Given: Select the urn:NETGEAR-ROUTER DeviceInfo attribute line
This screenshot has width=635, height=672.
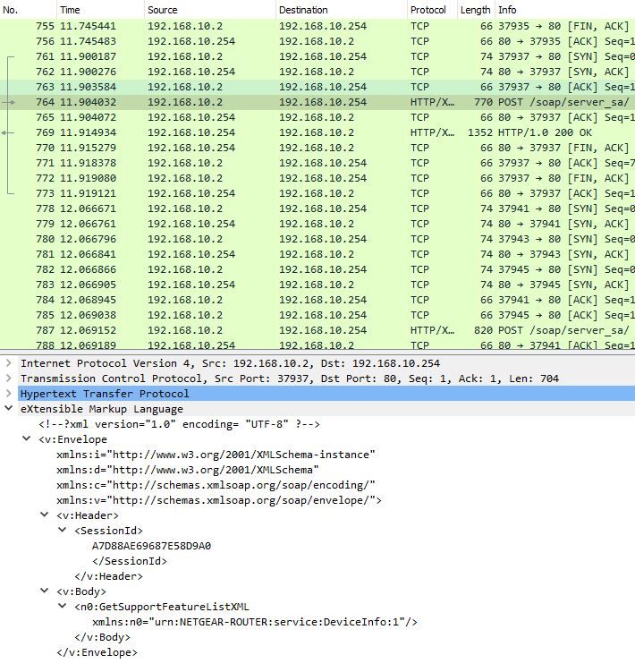Looking at the screenshot, I should (x=255, y=622).
